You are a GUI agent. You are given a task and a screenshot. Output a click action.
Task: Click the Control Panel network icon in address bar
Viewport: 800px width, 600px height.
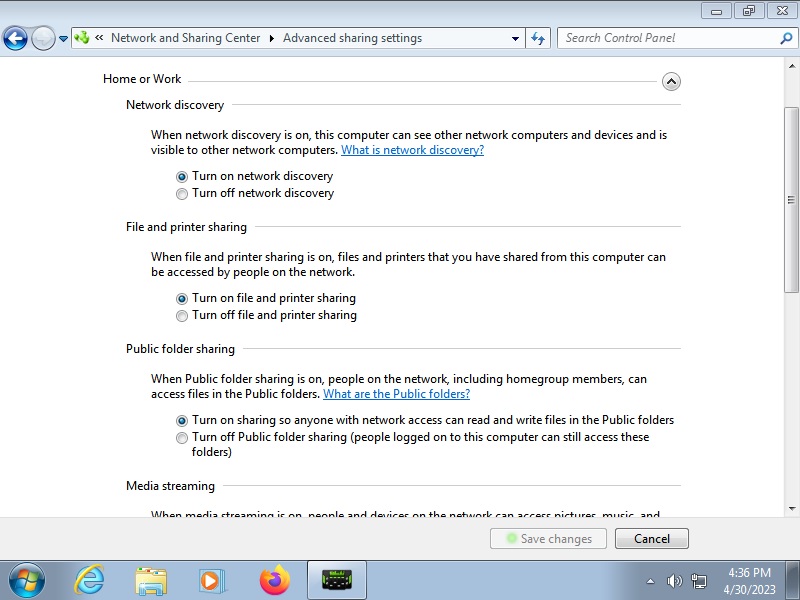click(82, 38)
